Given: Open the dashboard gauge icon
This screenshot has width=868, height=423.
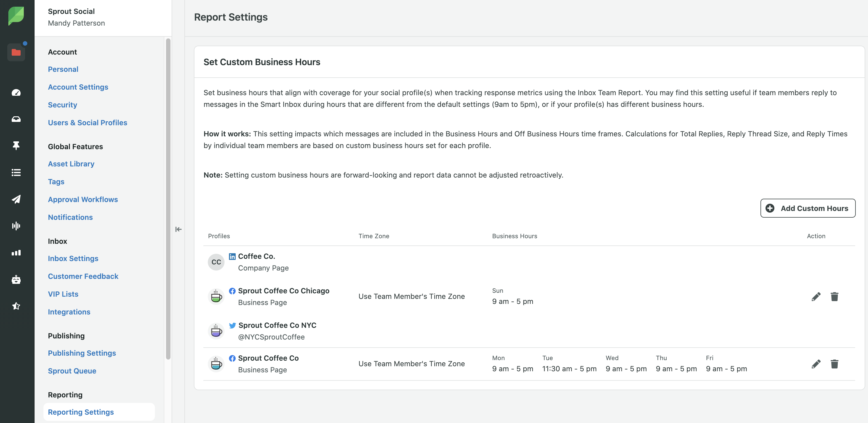Looking at the screenshot, I should point(16,93).
